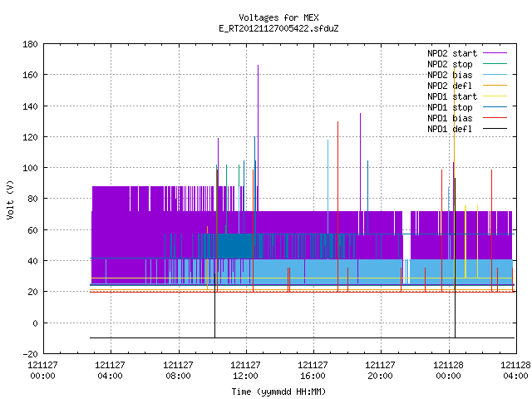Click the light blue NPD2 bias legend line

coord(495,75)
